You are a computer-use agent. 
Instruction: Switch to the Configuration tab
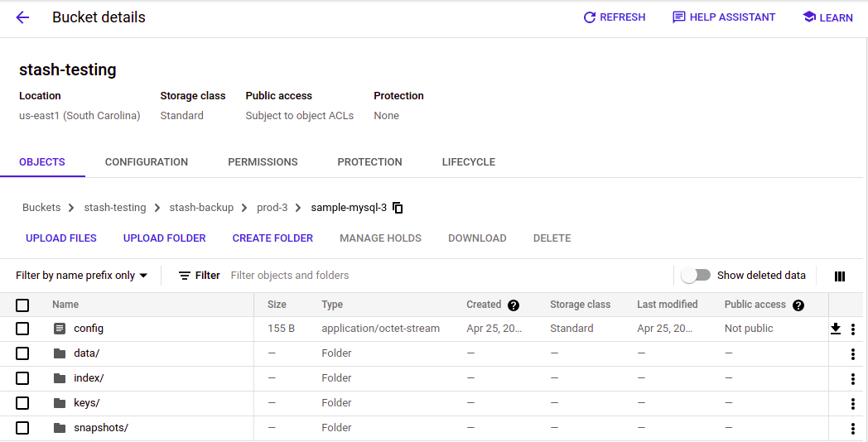coord(147,162)
